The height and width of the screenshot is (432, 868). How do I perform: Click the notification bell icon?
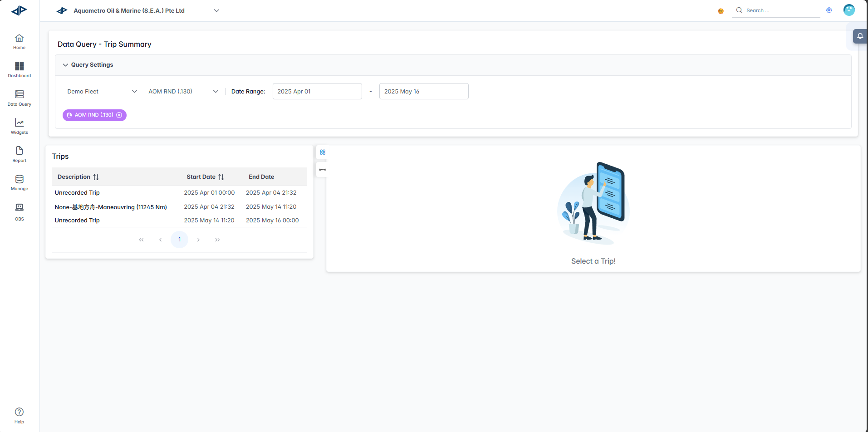click(x=860, y=36)
